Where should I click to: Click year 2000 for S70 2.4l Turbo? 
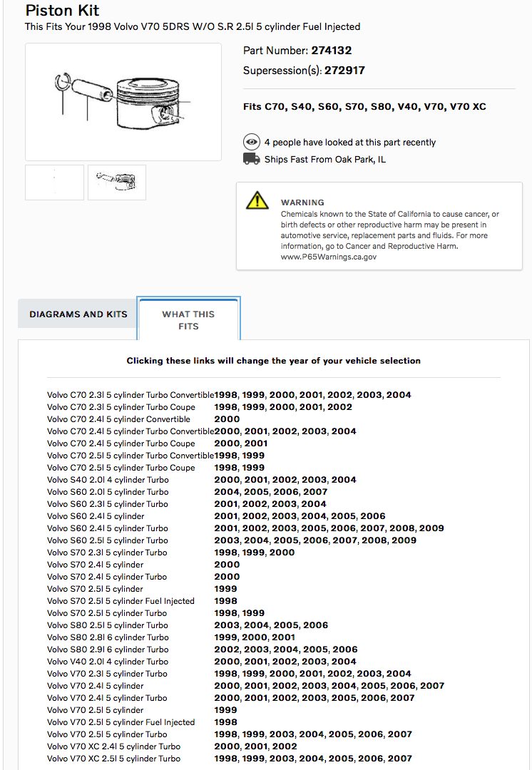pyautogui.click(x=227, y=577)
